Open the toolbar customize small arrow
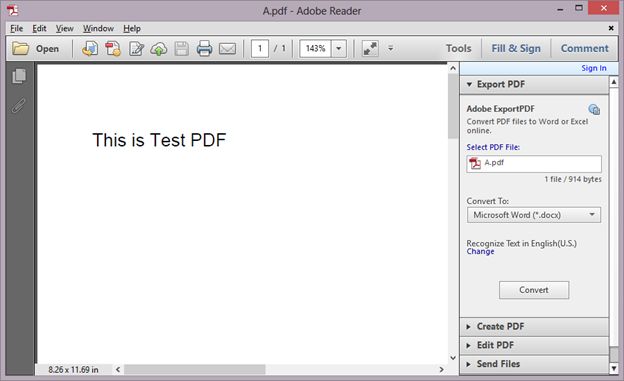The image size is (624, 381). click(391, 49)
